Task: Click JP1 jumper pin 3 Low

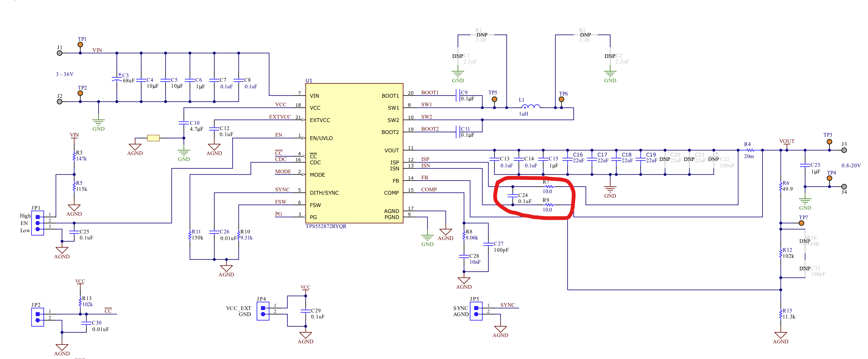Action: [38, 229]
